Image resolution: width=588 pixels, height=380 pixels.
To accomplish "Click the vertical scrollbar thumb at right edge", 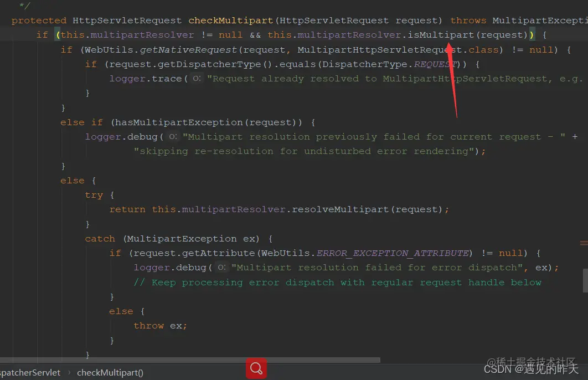I will tap(585, 280).
